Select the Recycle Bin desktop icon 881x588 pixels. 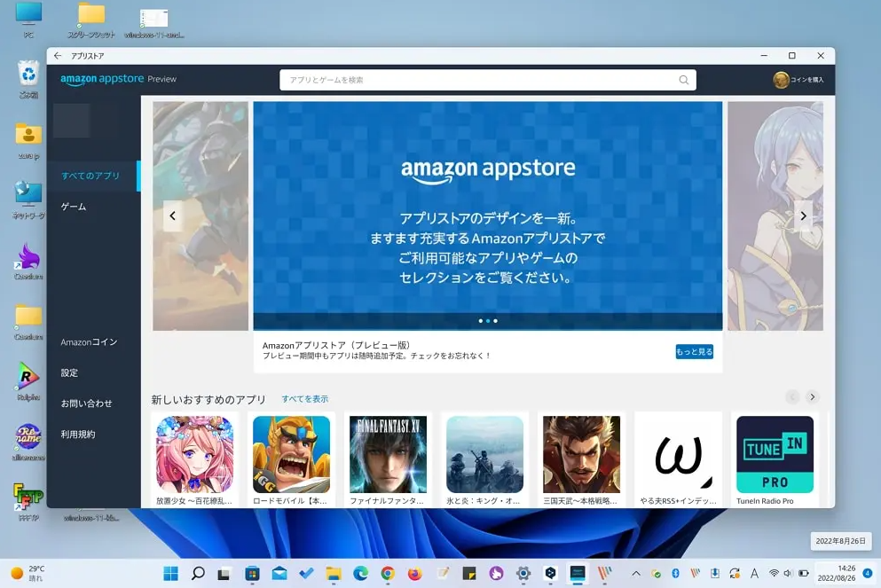coord(28,80)
